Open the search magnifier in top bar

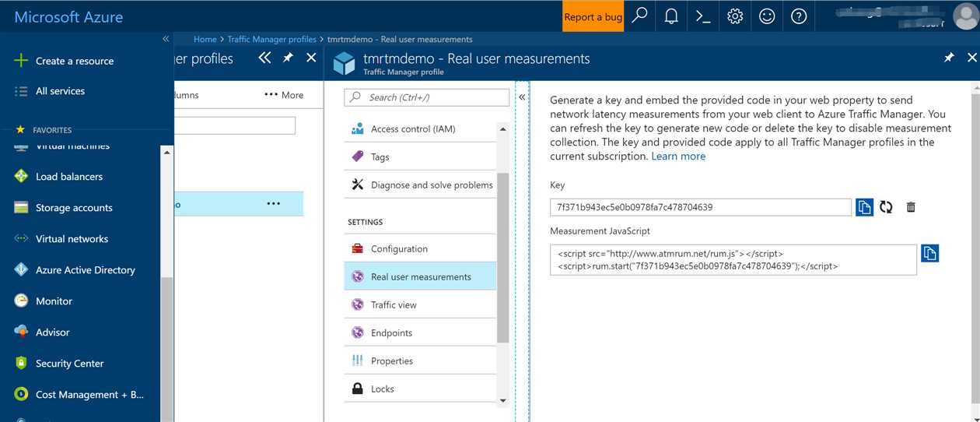[x=639, y=16]
